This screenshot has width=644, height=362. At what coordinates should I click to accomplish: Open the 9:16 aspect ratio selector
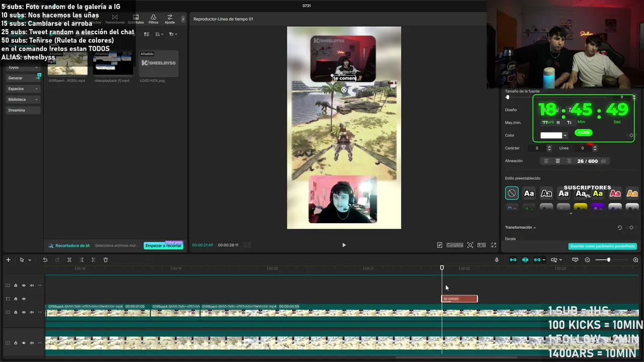pyautogui.click(x=481, y=245)
